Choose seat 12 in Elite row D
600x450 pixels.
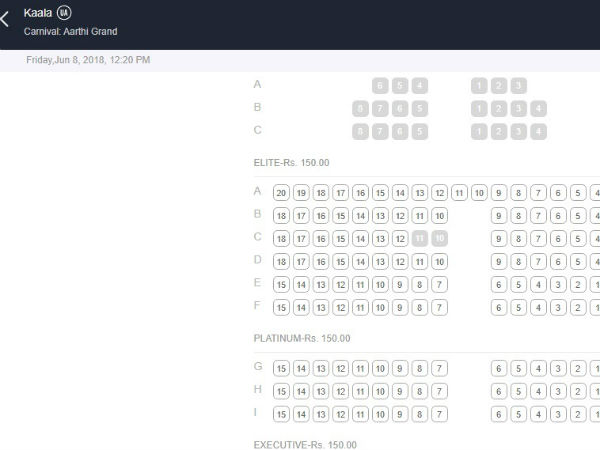click(x=400, y=261)
